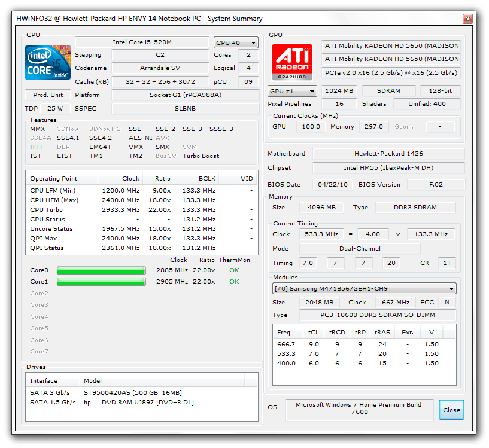The height and width of the screenshot is (448, 489).
Task: Open the CPU #0 selector dropdown
Action: [236, 42]
